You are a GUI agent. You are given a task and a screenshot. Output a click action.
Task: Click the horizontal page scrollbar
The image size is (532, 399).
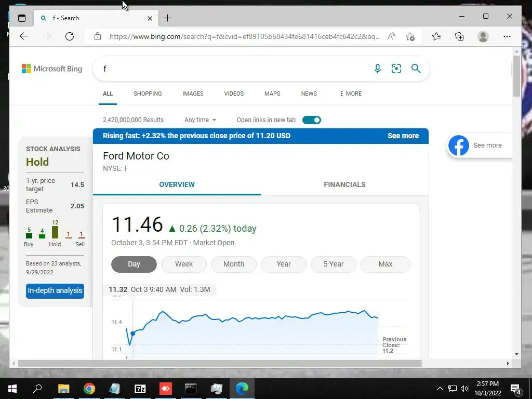point(220,363)
